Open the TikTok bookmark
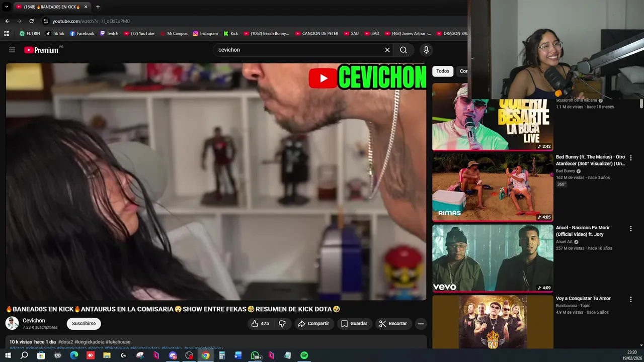The image size is (644, 362). point(55,34)
